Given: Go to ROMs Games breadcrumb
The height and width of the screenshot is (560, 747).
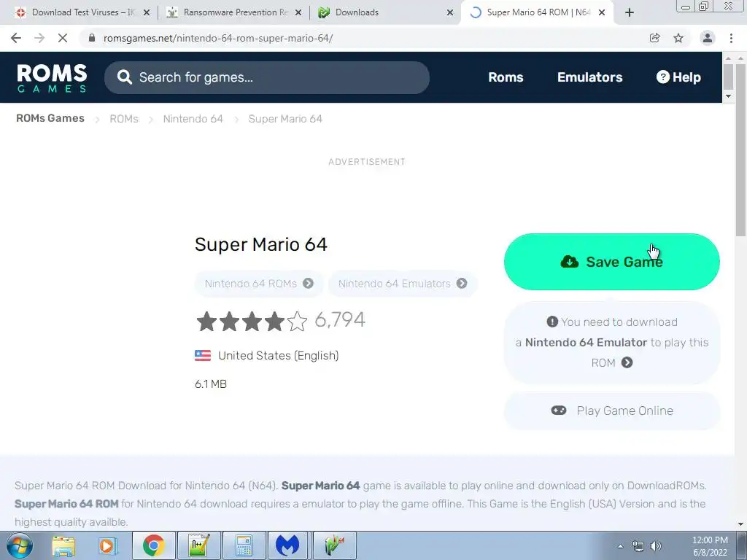Looking at the screenshot, I should [50, 118].
